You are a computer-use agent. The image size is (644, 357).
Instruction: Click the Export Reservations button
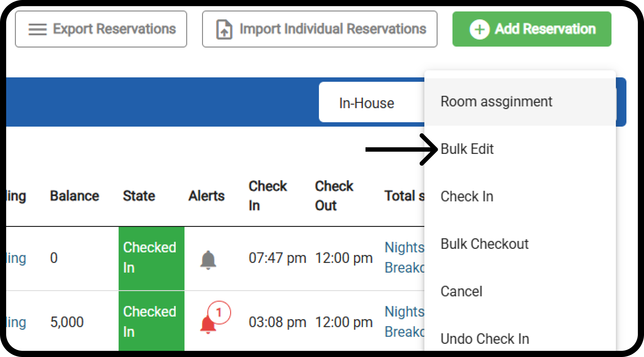tap(101, 29)
